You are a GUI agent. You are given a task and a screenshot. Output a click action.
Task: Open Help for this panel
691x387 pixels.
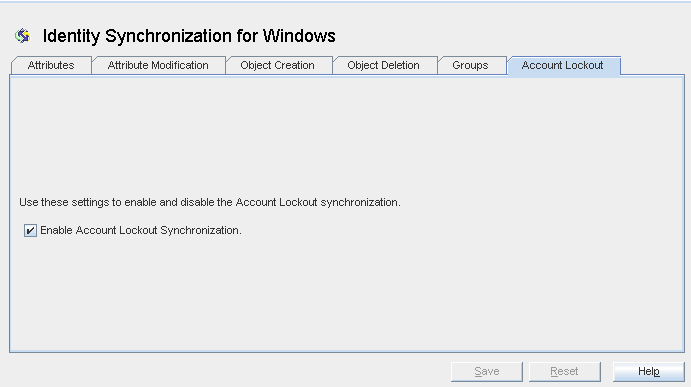coord(649,372)
